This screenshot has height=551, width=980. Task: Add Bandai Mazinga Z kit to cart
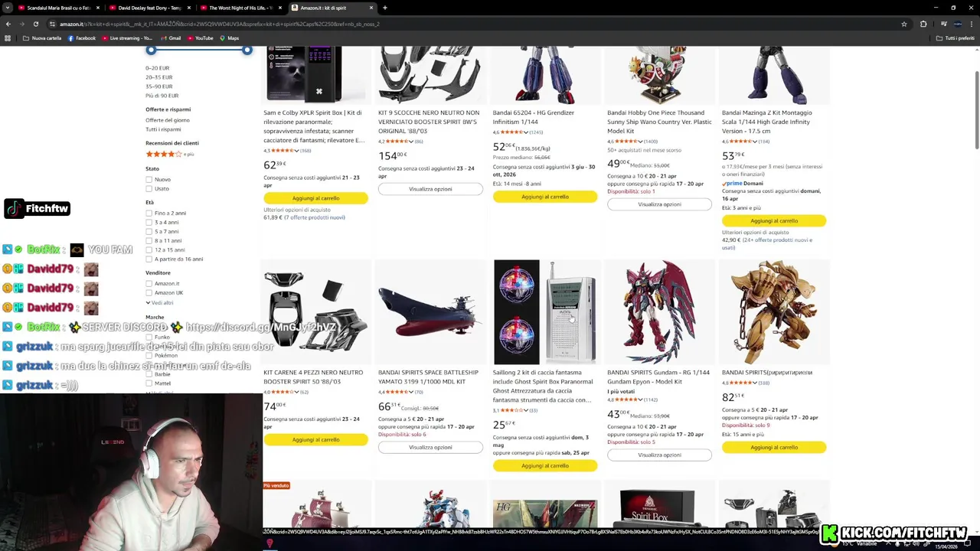click(x=774, y=220)
